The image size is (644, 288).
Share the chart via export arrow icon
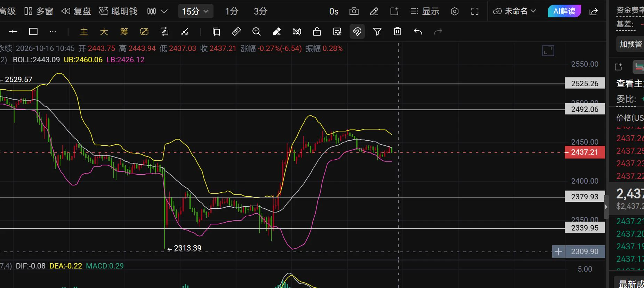click(594, 11)
